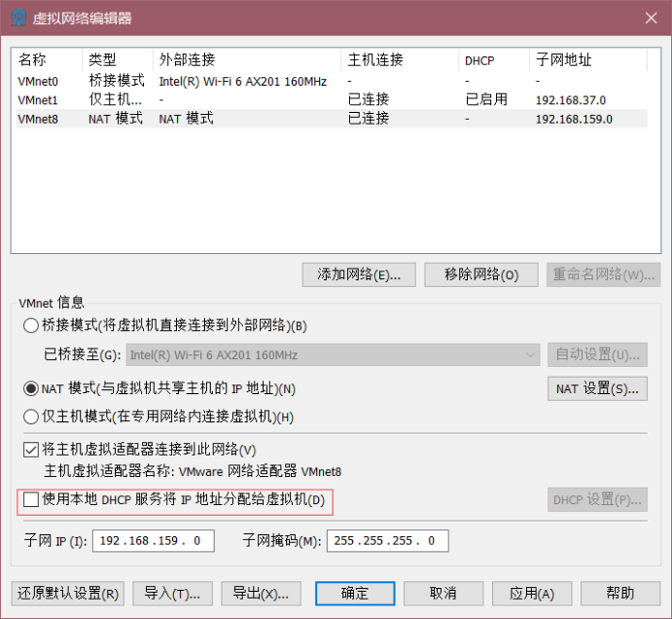This screenshot has width=672, height=619.
Task: Confirm with the 确定 button
Action: click(355, 594)
